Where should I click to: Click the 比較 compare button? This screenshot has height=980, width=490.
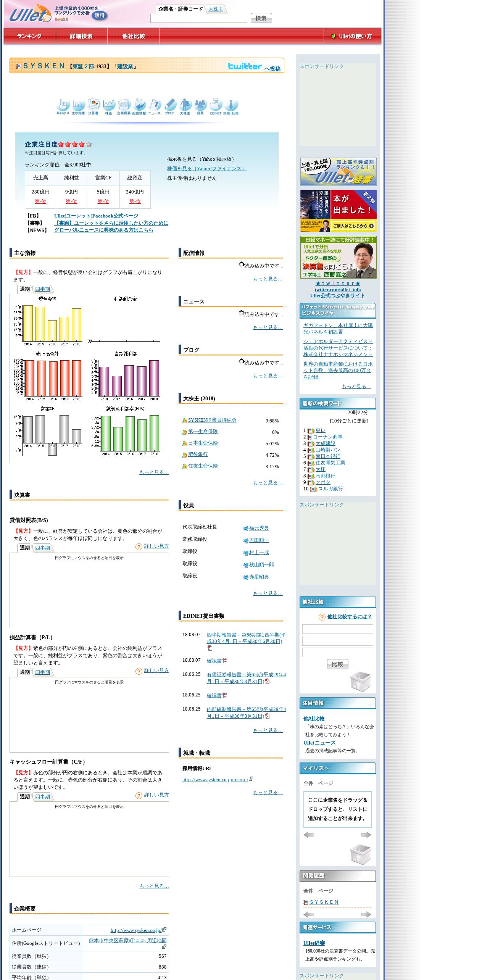point(337,664)
